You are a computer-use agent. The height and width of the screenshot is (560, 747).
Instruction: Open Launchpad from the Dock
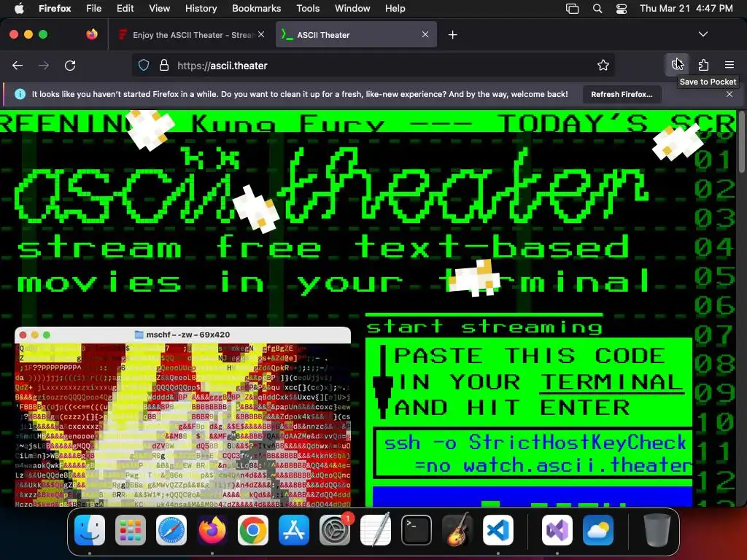click(x=131, y=530)
